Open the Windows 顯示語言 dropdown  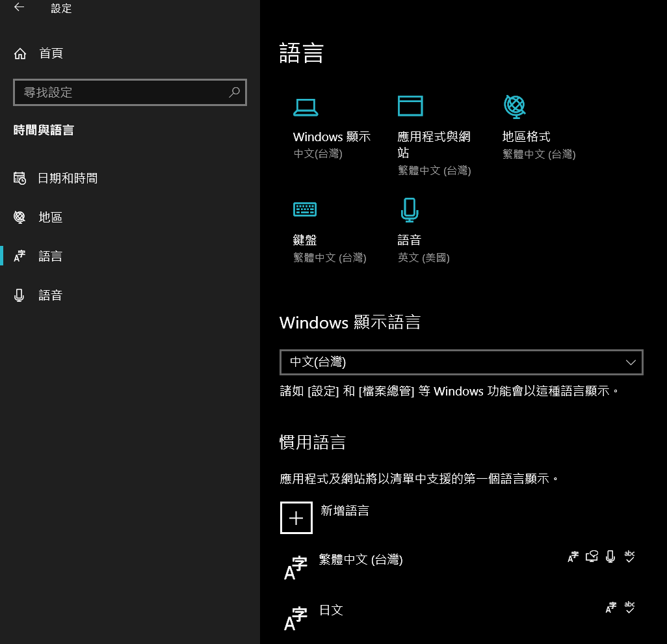(461, 362)
